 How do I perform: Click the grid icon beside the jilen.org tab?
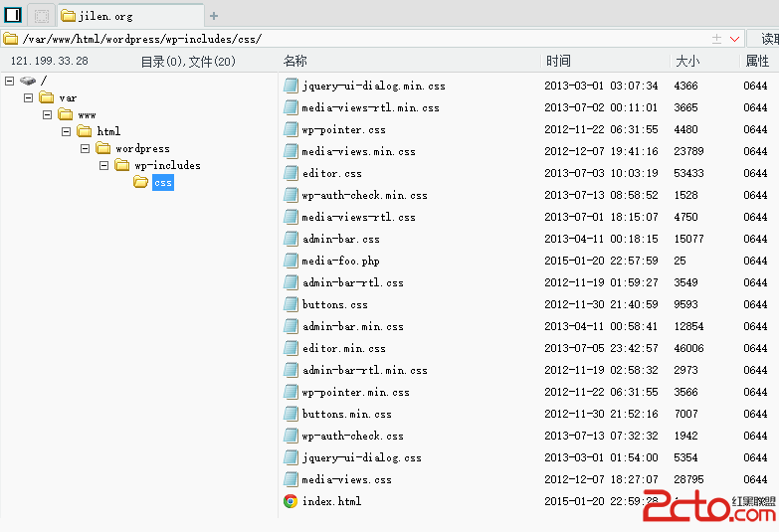point(41,16)
